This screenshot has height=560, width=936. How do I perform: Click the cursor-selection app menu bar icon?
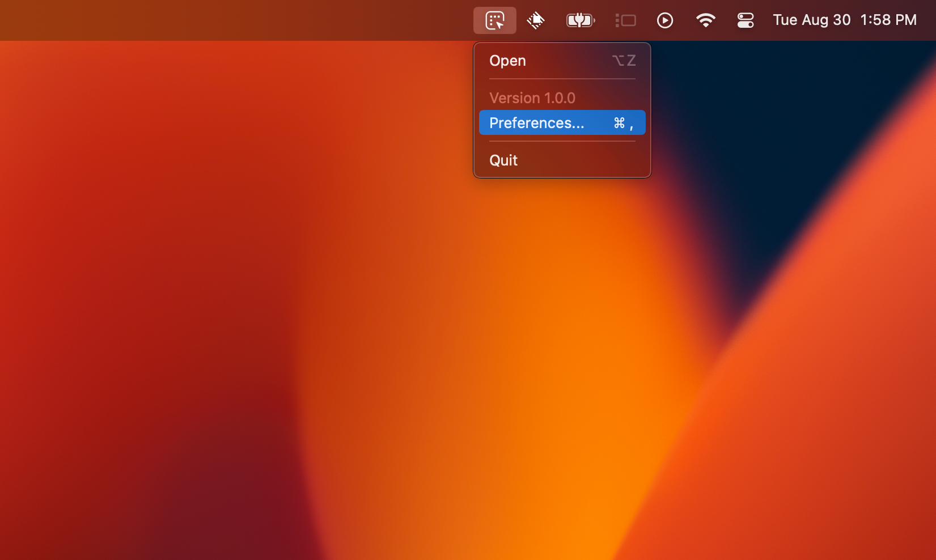[495, 20]
